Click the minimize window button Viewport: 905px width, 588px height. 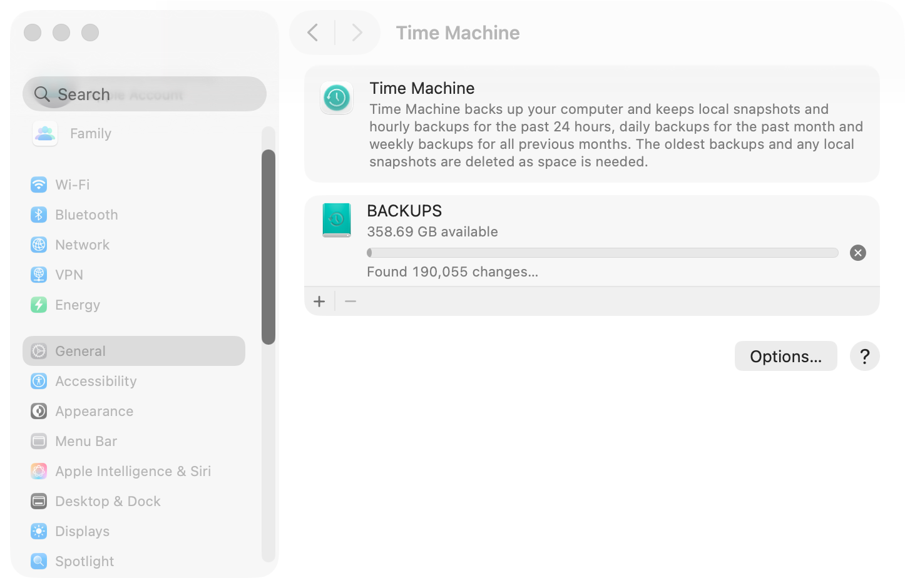tap(61, 33)
